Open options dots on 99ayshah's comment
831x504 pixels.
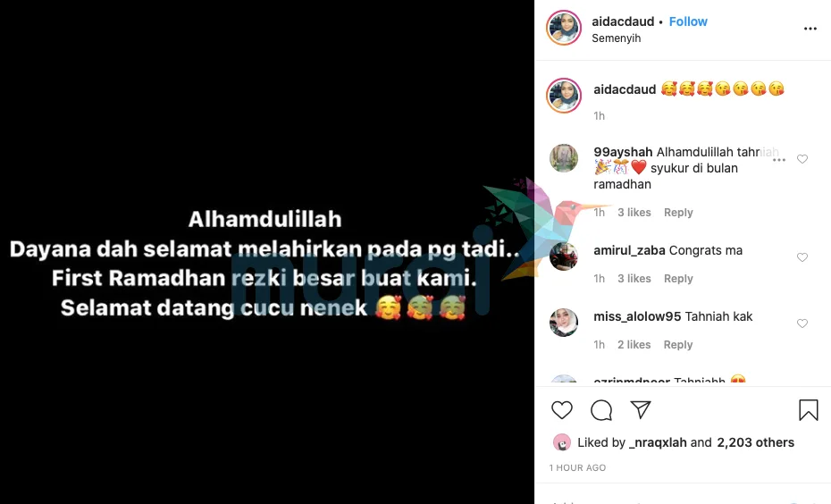(779, 160)
